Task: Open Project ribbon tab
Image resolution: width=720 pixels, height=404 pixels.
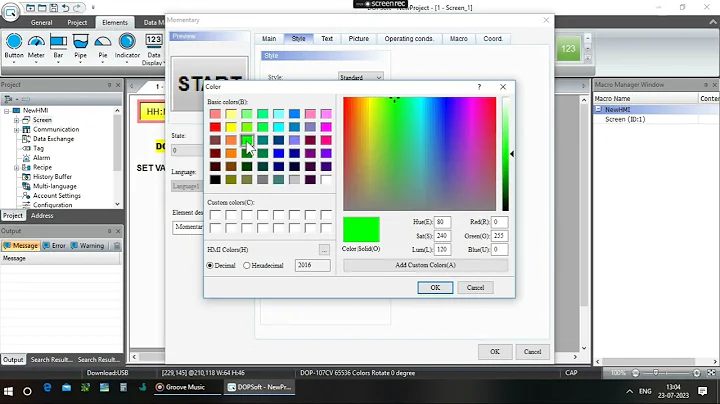Action: point(77,22)
